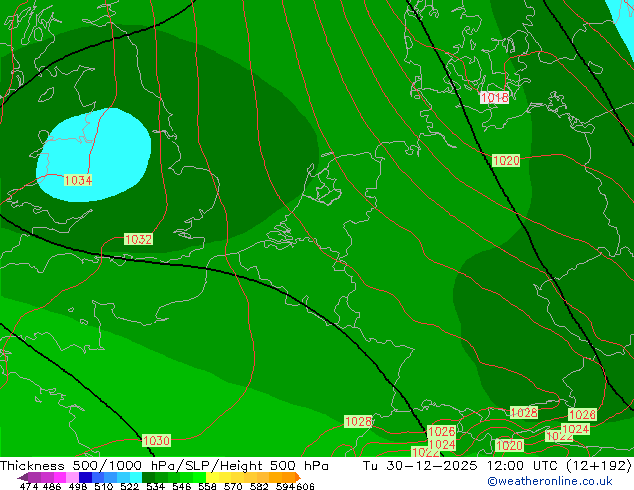The width and height of the screenshot is (634, 490).
Task: Pick the dark blue legend swatch above 498
Action: [85, 477]
